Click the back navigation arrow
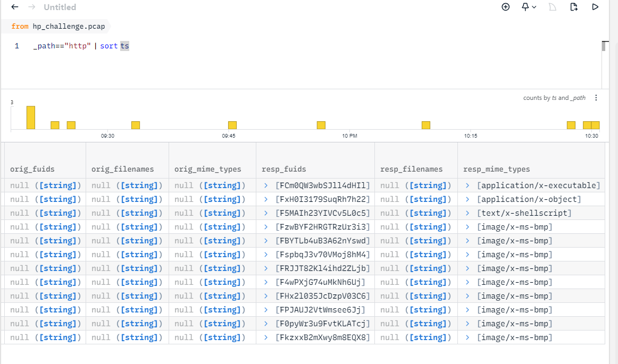Screen dimensions: 618x364 click(x=15, y=7)
